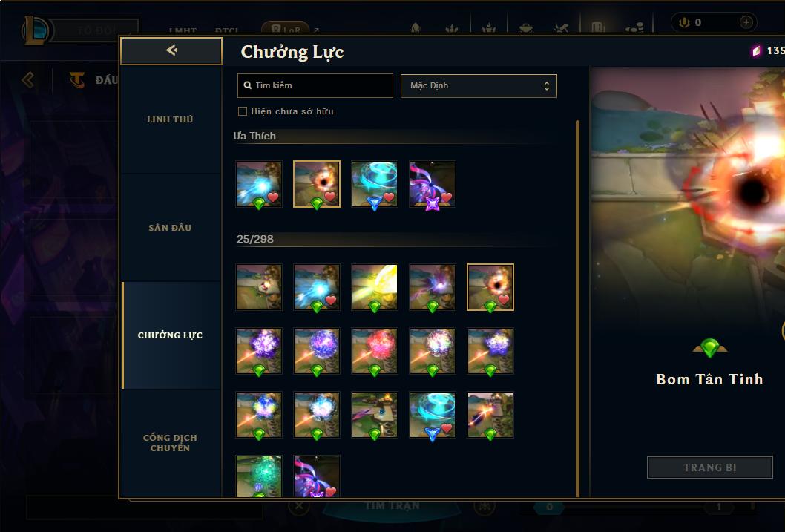Click the magnifier search icon
Screen dimensions: 785x532
(x=247, y=85)
